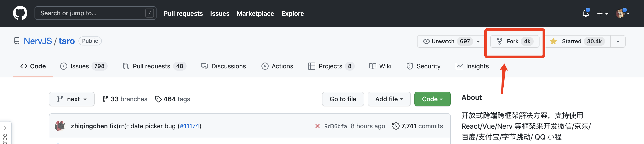Open the create new plus menu
This screenshot has width=644, height=144.
pos(602,13)
